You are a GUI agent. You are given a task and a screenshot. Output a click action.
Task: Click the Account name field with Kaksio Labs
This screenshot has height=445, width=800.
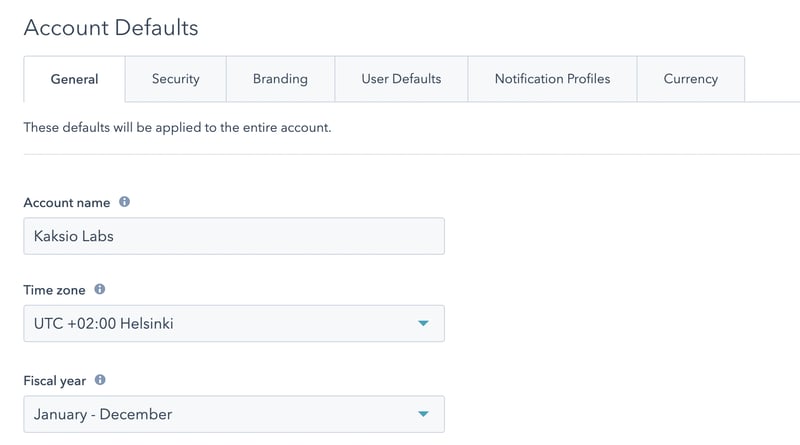pyautogui.click(x=234, y=236)
